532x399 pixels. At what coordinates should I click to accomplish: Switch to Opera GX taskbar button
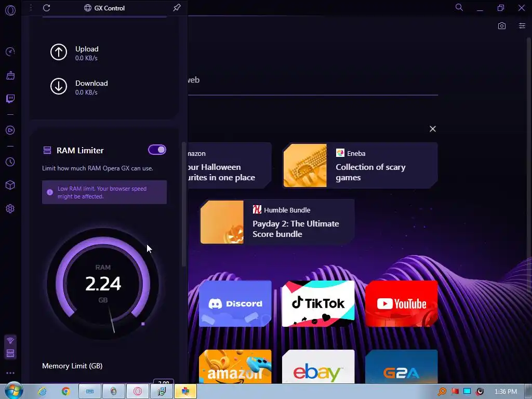click(x=137, y=391)
